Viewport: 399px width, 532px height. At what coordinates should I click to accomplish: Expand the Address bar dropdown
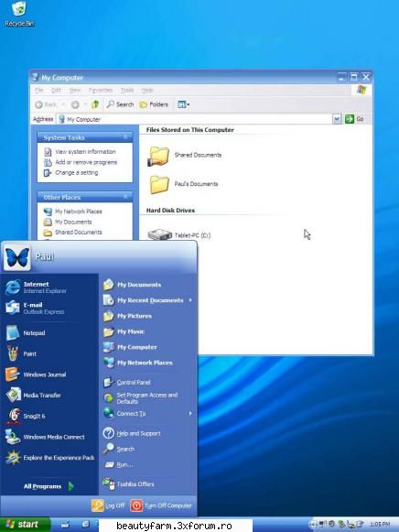pyautogui.click(x=337, y=119)
